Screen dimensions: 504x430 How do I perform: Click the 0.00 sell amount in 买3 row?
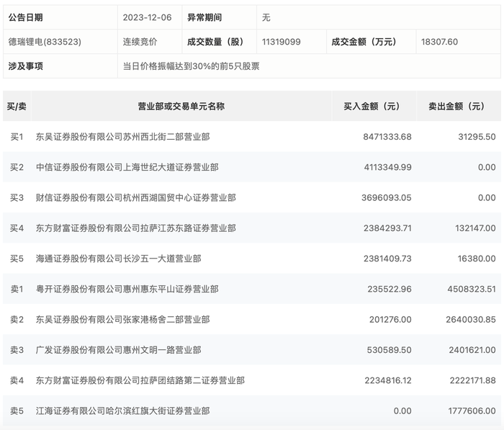coord(487,197)
